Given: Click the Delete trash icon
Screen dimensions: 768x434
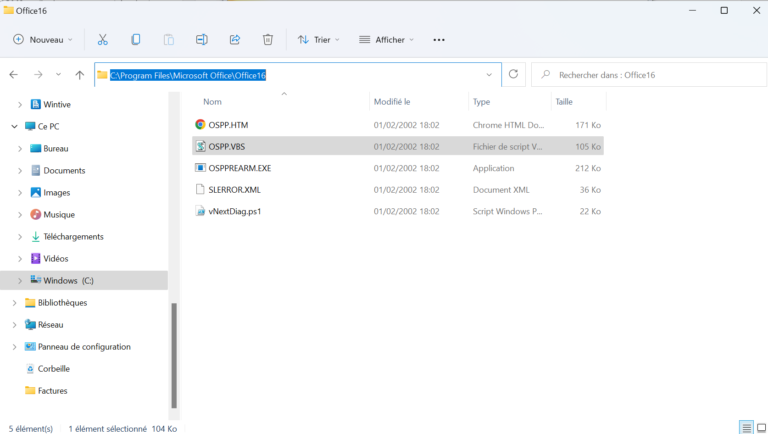Looking at the screenshot, I should click(268, 40).
